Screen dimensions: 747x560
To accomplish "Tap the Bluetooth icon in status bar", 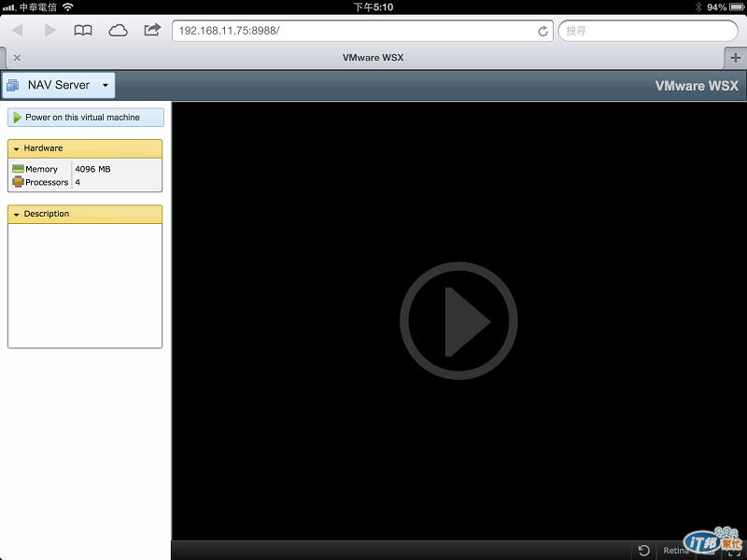I will [698, 7].
